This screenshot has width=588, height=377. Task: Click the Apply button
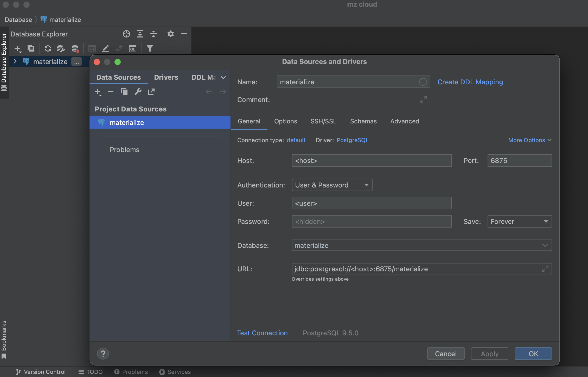pyautogui.click(x=489, y=354)
